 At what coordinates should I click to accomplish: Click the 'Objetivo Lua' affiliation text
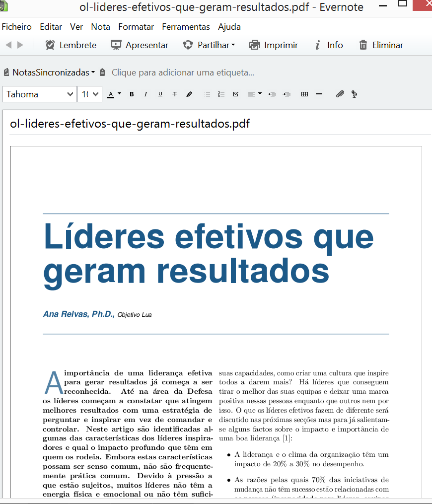click(x=135, y=315)
